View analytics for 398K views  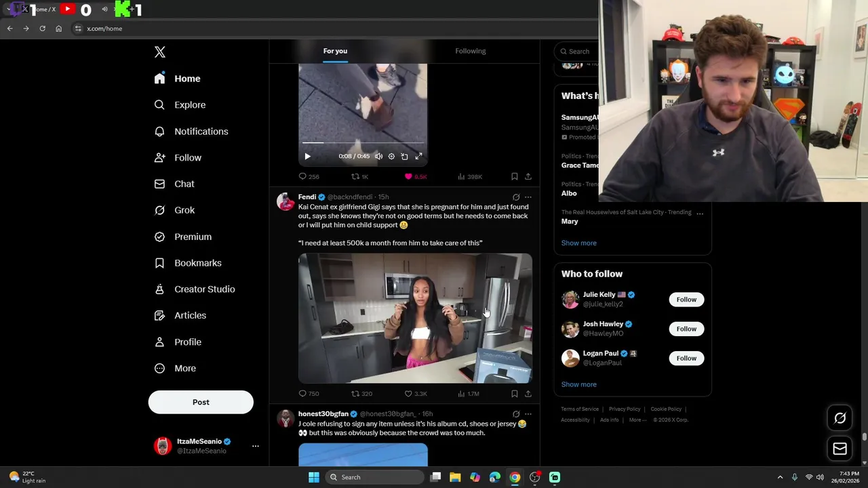pos(470,176)
